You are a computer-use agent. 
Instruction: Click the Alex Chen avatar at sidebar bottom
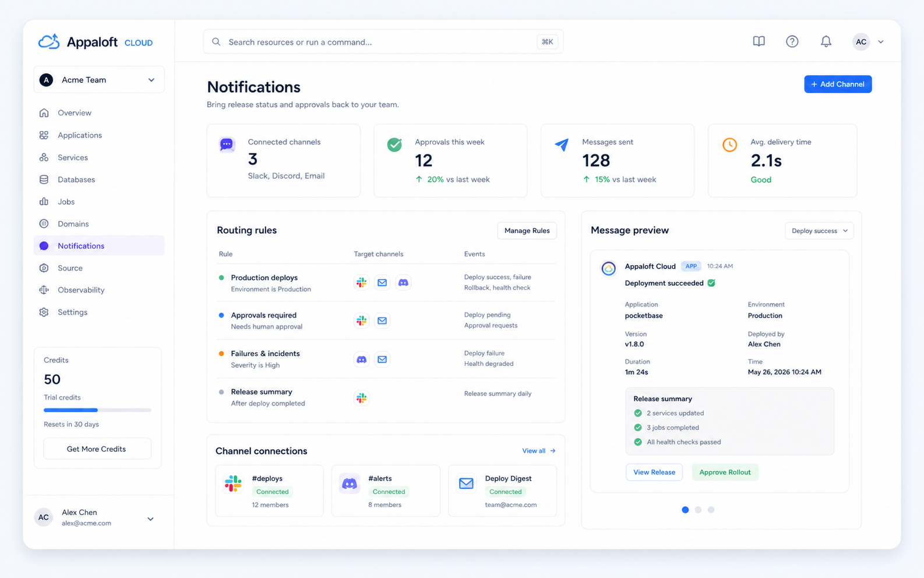click(x=44, y=517)
